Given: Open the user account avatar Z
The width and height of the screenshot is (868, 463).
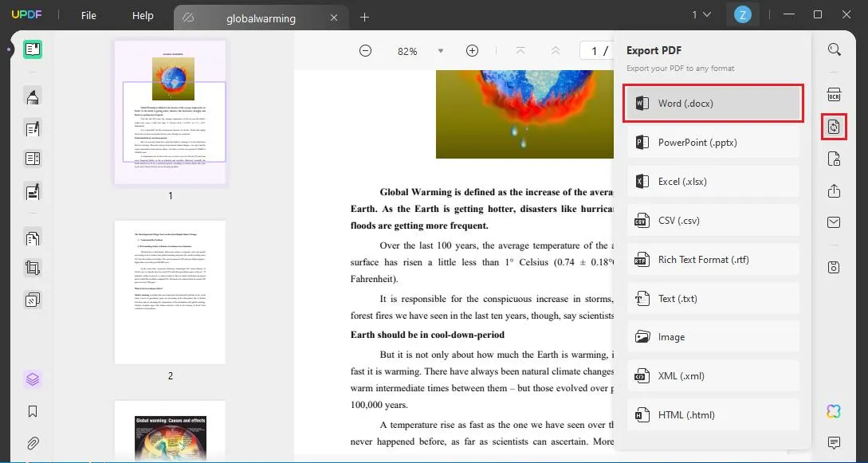Looking at the screenshot, I should 742,15.
